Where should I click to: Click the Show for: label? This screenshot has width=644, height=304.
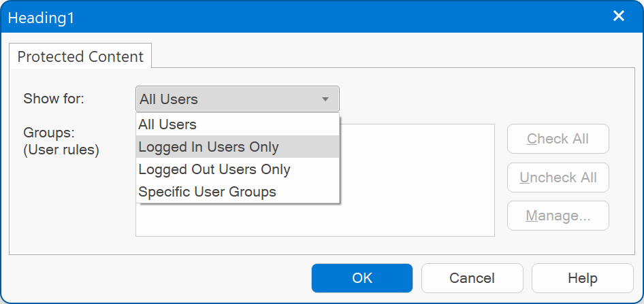54,99
